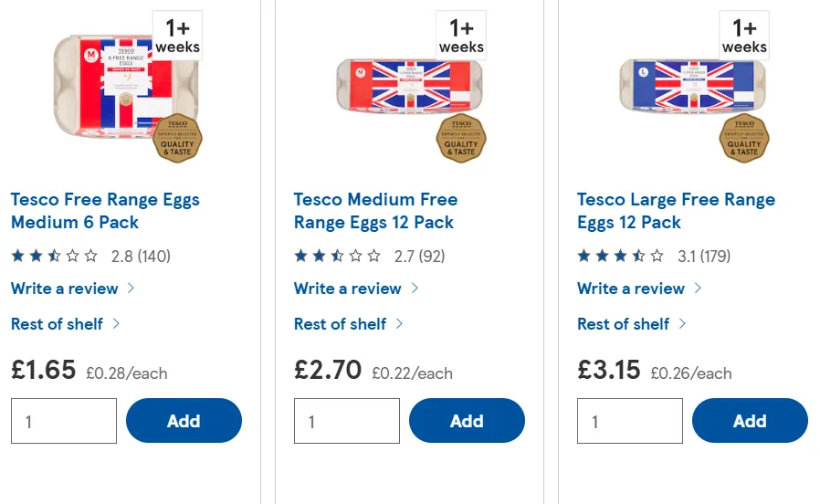Screen dimensions: 820x504
Task: Click the Quality & Taste badge on Medium 12 Pack
Action: click(461, 138)
